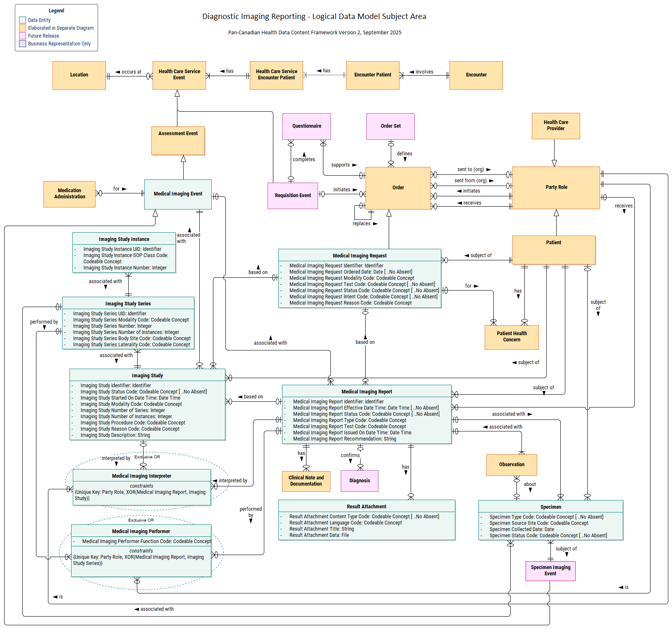Click the Clinical Note and Documentation entity
This screenshot has width=672, height=629.
(x=306, y=481)
